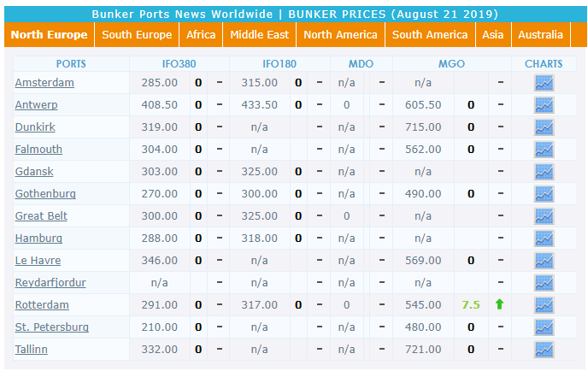The height and width of the screenshot is (377, 588).
Task: Open the Reydarfjordur port link
Action: [50, 282]
